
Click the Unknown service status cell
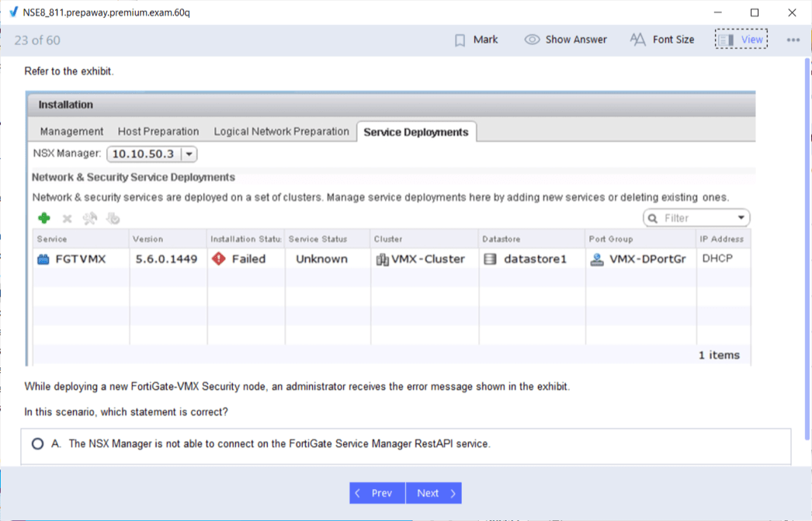pyautogui.click(x=321, y=259)
